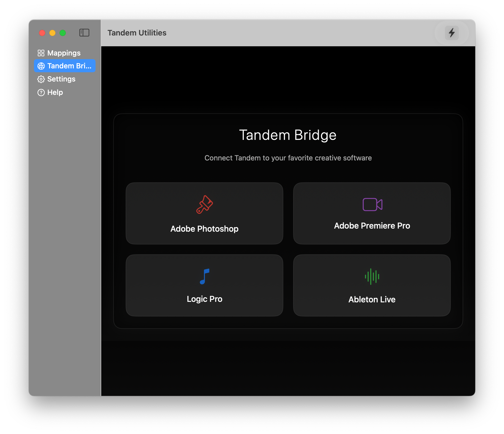Click the Tandem Utilities window title
Screen dimensions: 504x434
coord(137,33)
